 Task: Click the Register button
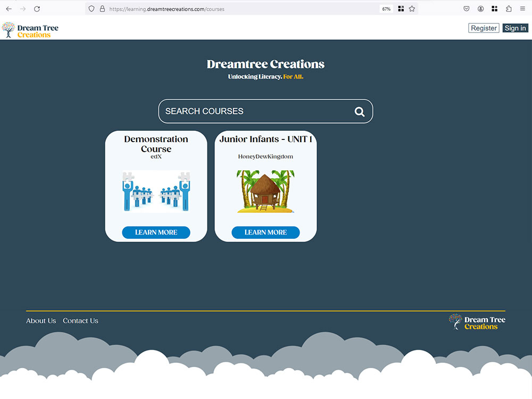click(x=483, y=28)
